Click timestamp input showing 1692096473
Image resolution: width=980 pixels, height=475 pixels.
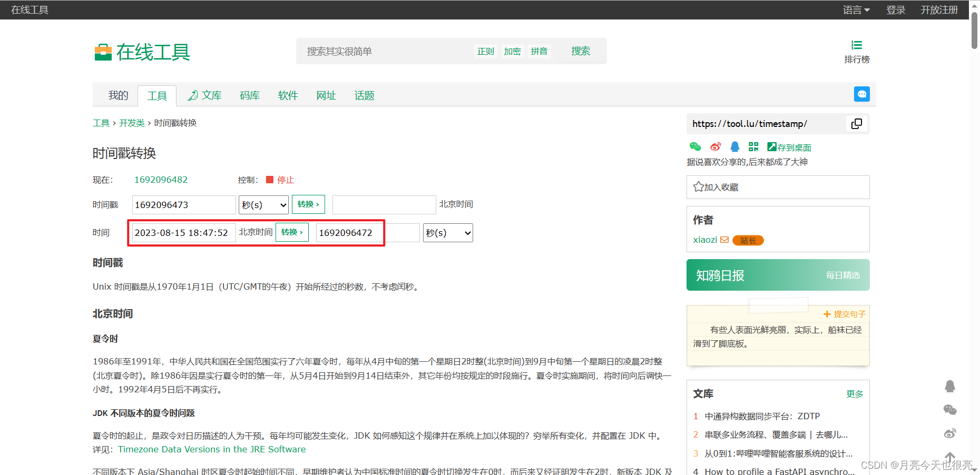click(x=183, y=205)
